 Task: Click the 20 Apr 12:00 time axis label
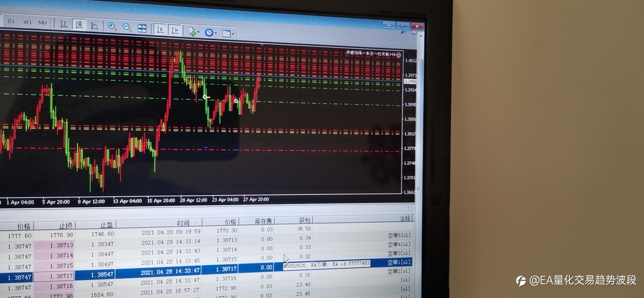[194, 200]
